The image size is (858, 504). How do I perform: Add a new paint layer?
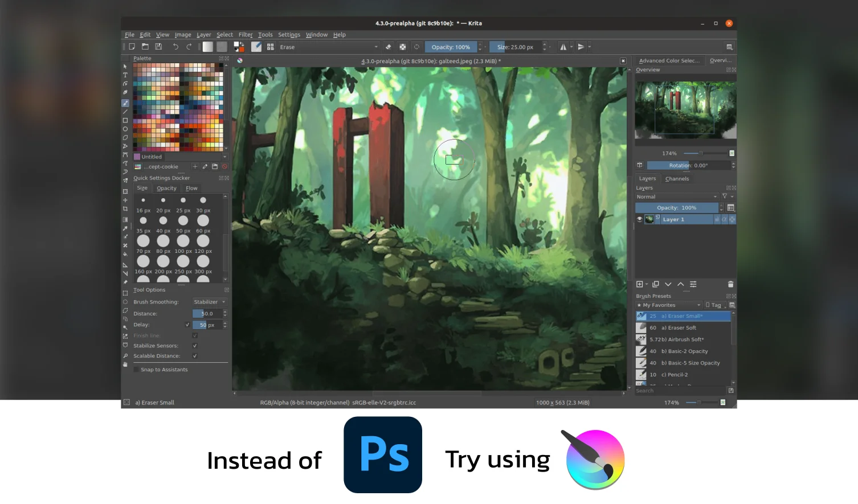(640, 284)
